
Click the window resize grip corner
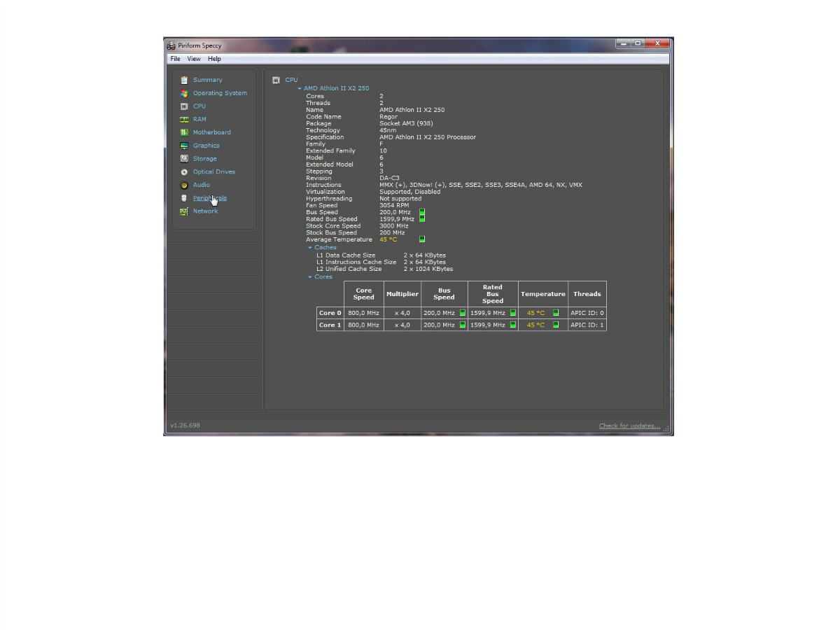666,428
